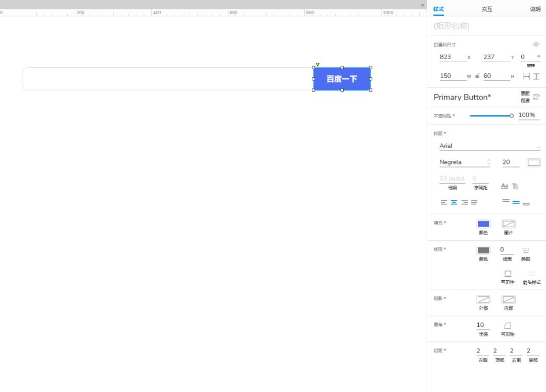Viewport: 546px width, 392px height.
Task: Toggle widget visibility eye icon
Action: (536, 44)
